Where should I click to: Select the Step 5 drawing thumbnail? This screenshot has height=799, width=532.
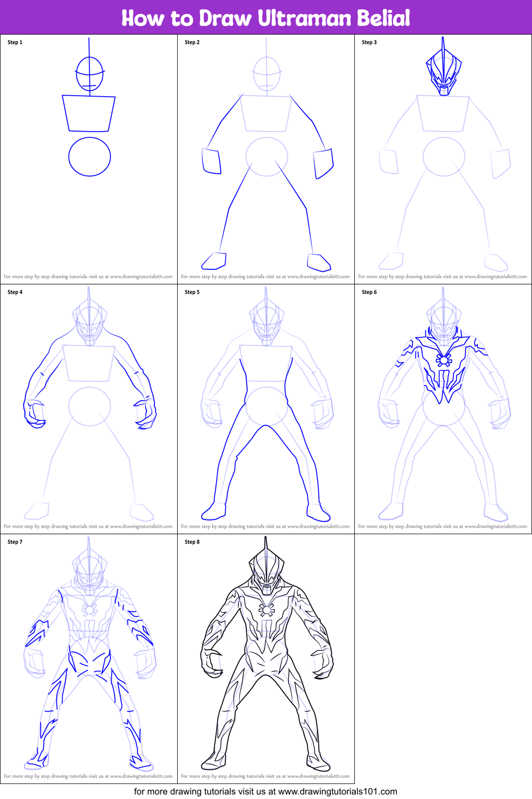coord(266,409)
